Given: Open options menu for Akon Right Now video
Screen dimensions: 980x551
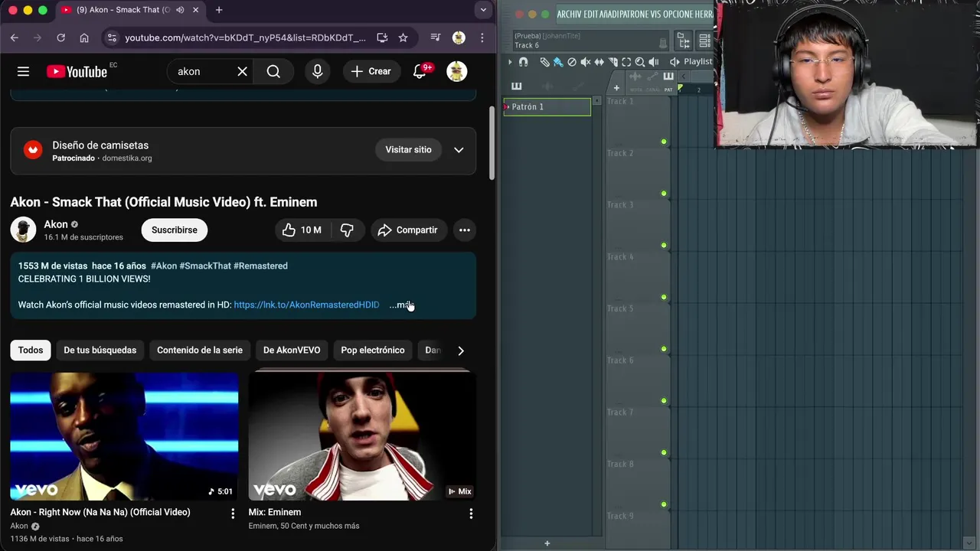Looking at the screenshot, I should pyautogui.click(x=233, y=514).
